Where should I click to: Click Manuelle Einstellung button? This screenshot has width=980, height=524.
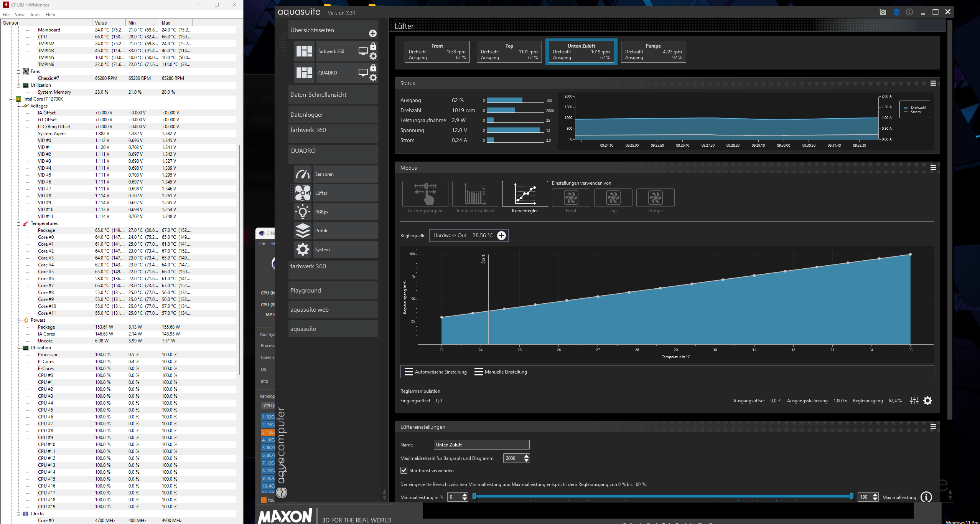(x=501, y=372)
